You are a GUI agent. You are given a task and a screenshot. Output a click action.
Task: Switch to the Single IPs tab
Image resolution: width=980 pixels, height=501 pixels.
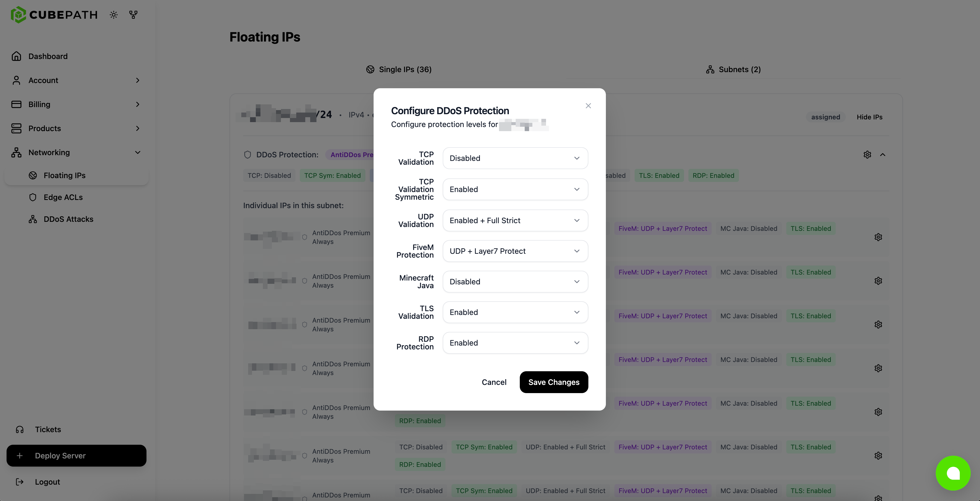point(399,69)
